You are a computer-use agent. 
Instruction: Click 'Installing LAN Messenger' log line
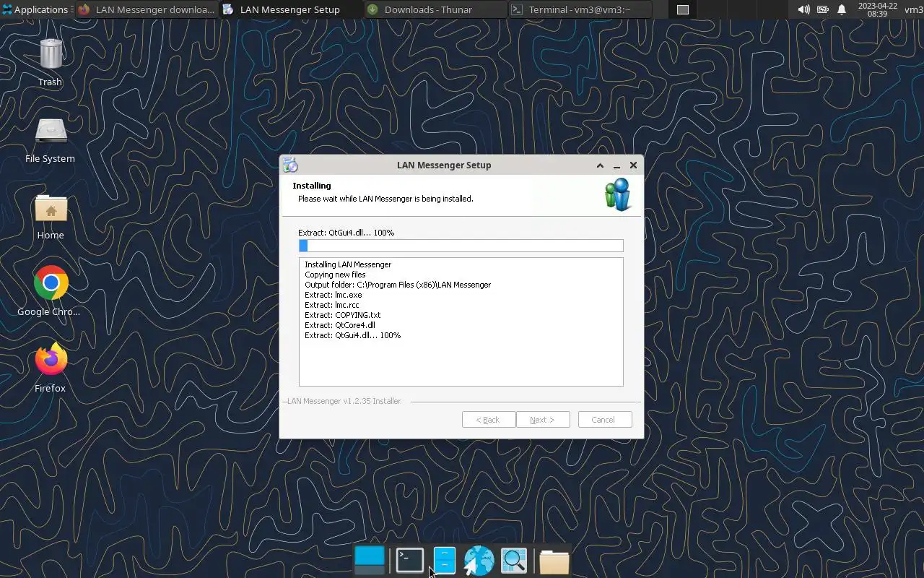tap(348, 264)
